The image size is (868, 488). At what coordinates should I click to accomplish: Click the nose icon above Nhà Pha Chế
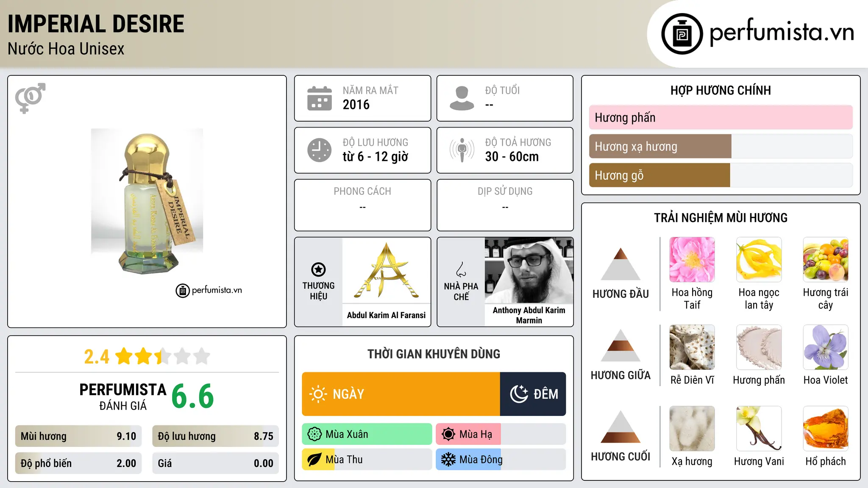[461, 269]
